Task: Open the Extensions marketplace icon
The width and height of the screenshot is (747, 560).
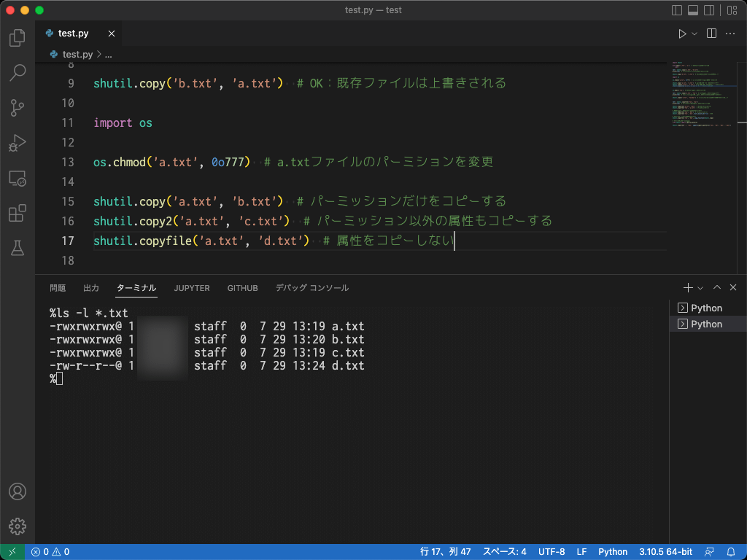Action: pos(16,213)
